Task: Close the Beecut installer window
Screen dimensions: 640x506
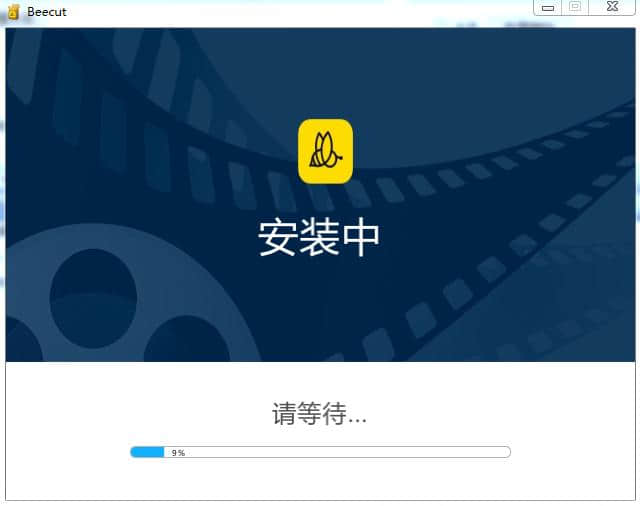Action: (612, 7)
